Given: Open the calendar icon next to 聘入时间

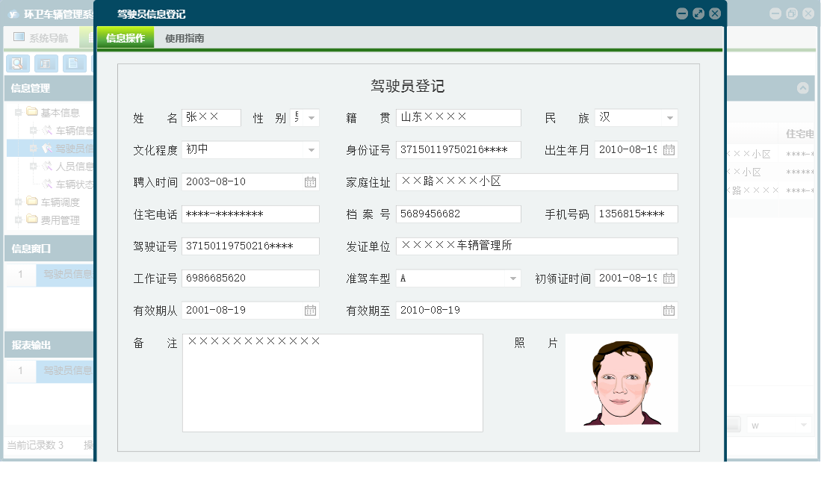Looking at the screenshot, I should 310,181.
